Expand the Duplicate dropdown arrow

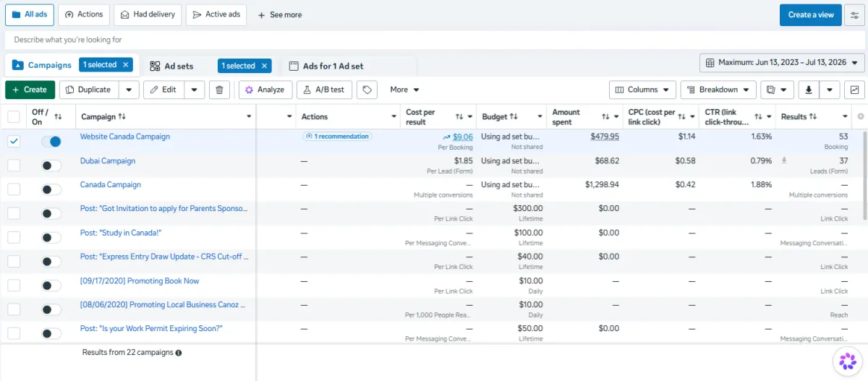pyautogui.click(x=129, y=90)
